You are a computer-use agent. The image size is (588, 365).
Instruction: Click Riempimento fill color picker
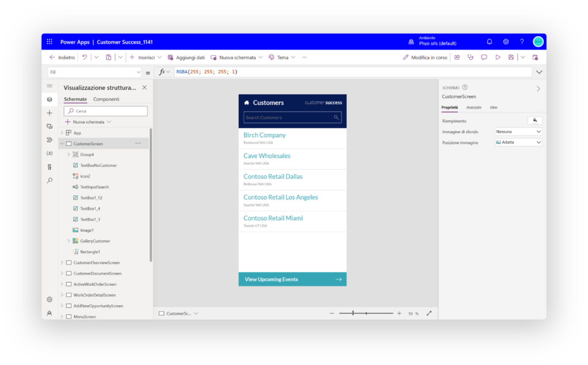[x=535, y=121]
